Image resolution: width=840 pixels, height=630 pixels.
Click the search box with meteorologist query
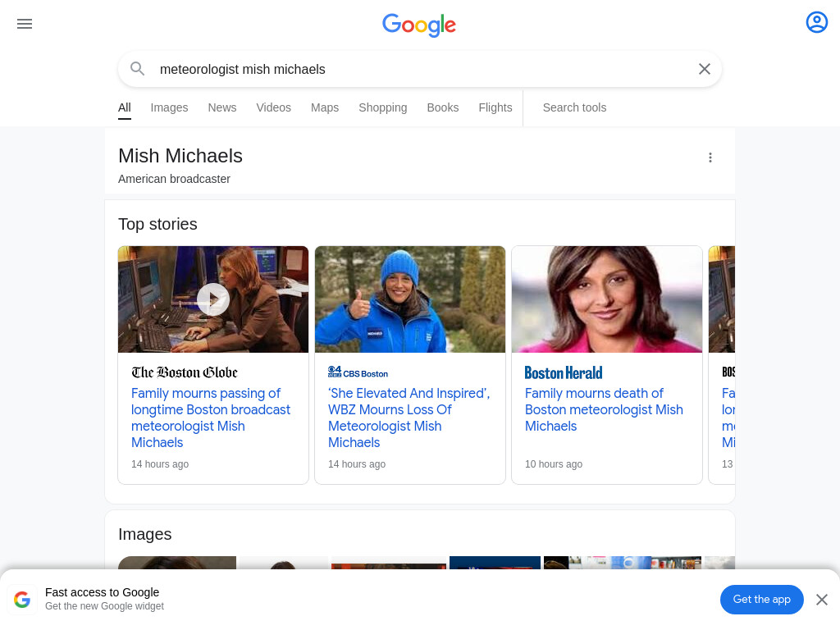[419, 69]
